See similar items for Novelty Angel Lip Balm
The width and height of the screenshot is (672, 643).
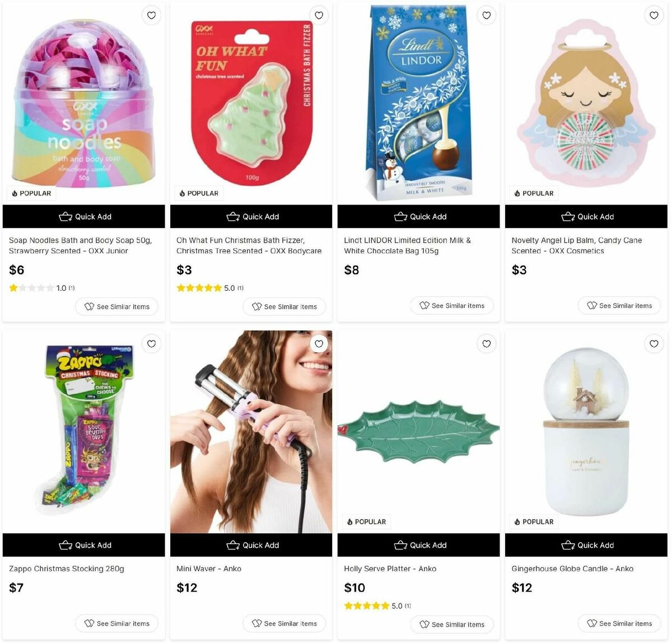619,305
